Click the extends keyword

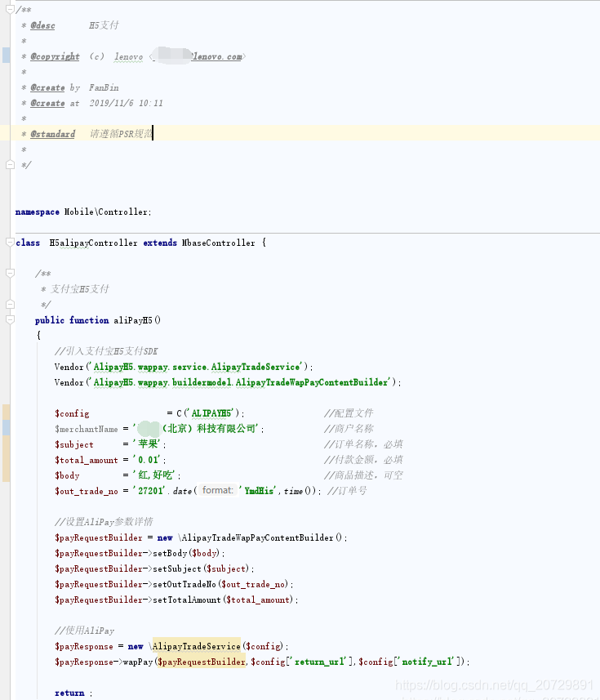(160, 243)
